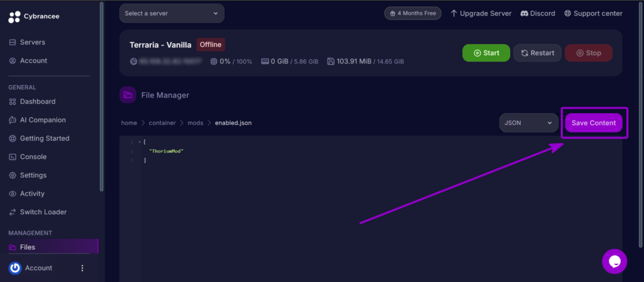The image size is (644, 282).
Task: Go to home in the breadcrumb
Action: [129, 123]
